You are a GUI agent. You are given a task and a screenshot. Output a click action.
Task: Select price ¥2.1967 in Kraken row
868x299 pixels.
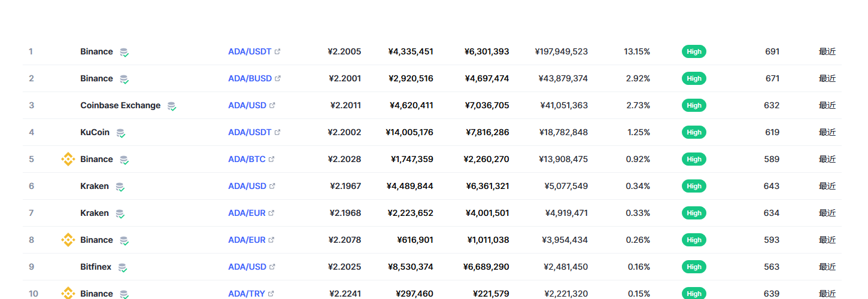coord(345,186)
